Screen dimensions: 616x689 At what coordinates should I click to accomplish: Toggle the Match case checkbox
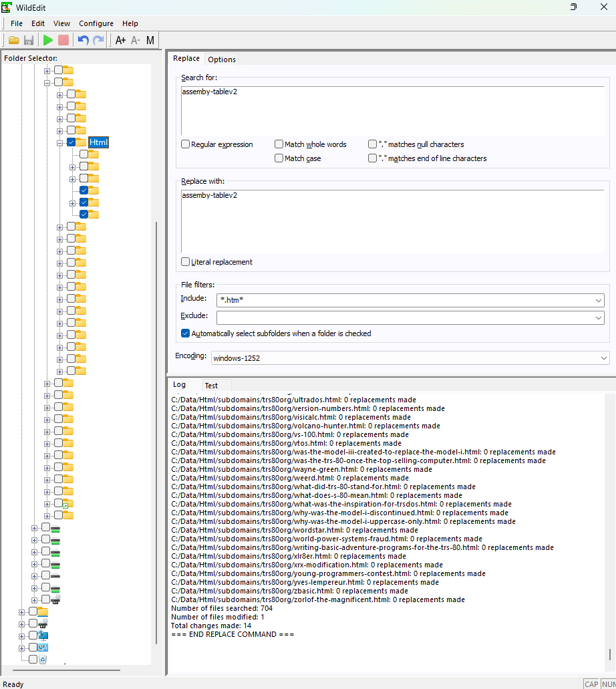pyautogui.click(x=279, y=158)
